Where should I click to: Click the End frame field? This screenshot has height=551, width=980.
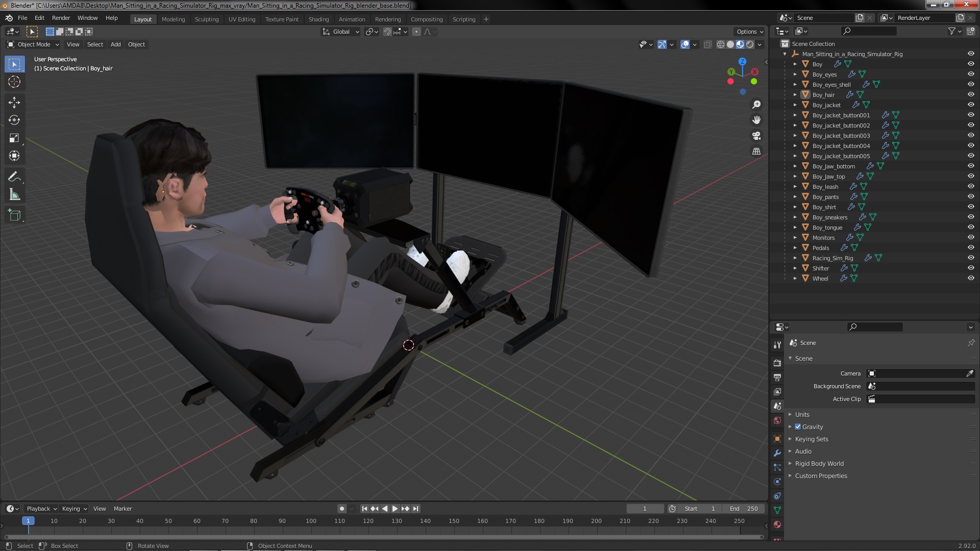pyautogui.click(x=743, y=509)
